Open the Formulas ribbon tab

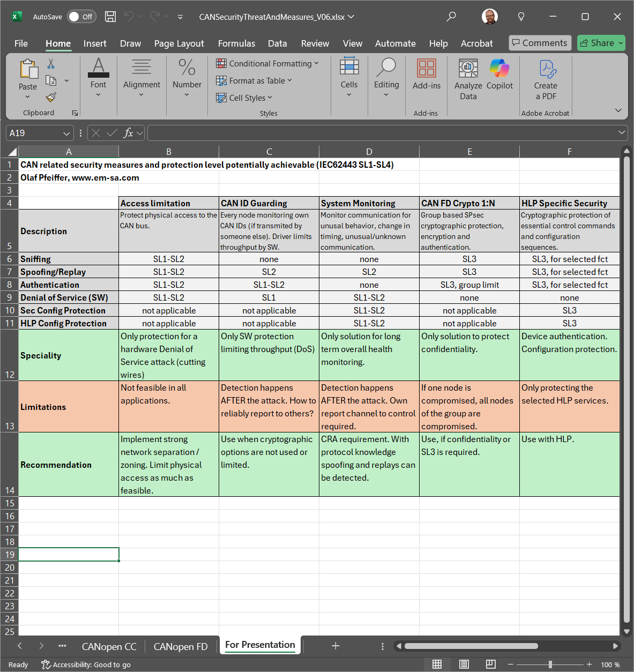(x=236, y=43)
